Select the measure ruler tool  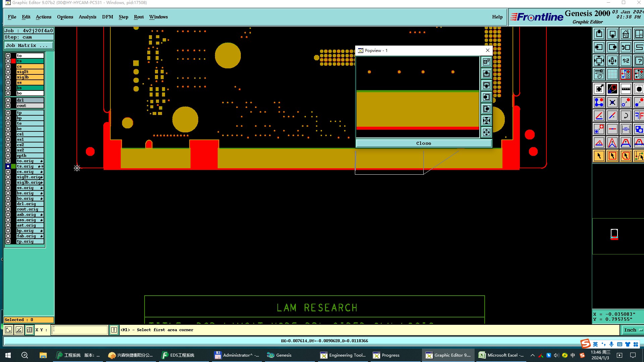pos(626,89)
